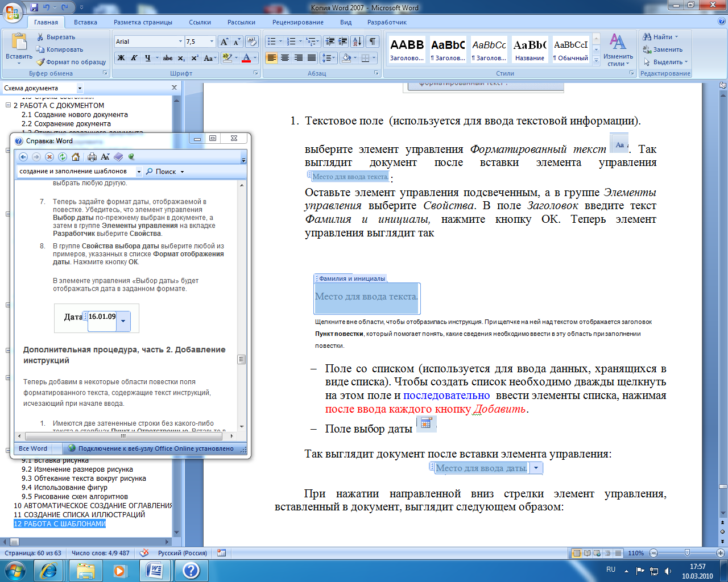728x582 pixels.
Task: Click the Поиск search button in Help
Action: (161, 171)
